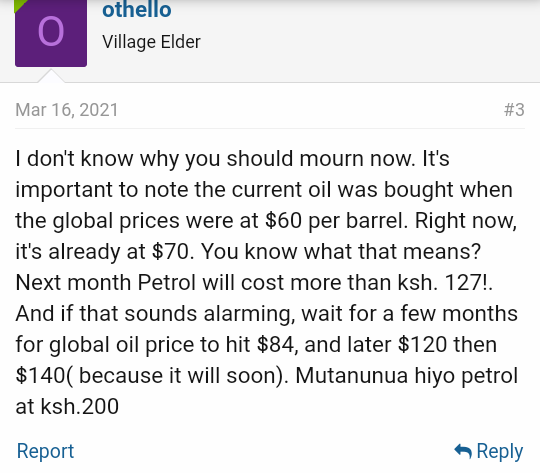The width and height of the screenshot is (540, 473).
Task: Click the first sentence about mourning
Action: (214, 159)
